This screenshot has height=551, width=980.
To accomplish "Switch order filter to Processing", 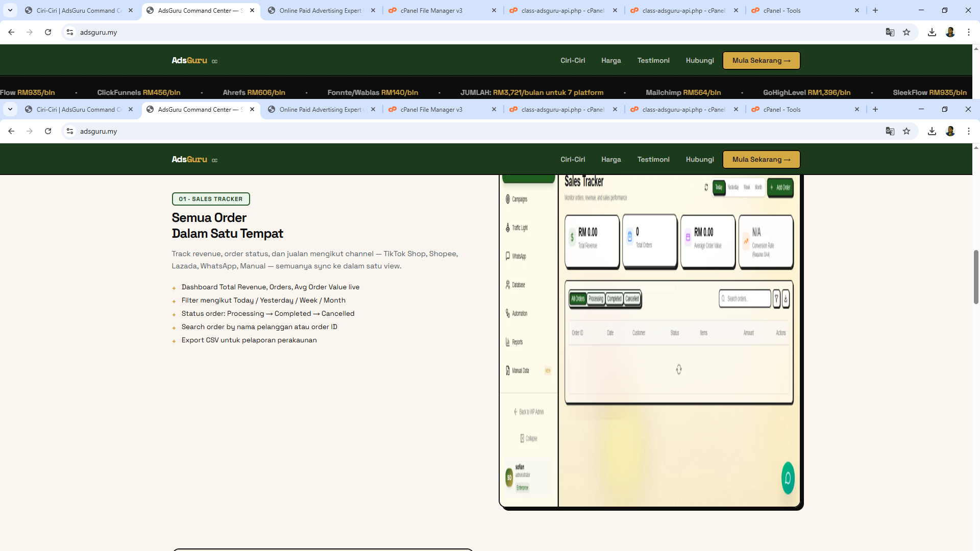I will (x=596, y=299).
